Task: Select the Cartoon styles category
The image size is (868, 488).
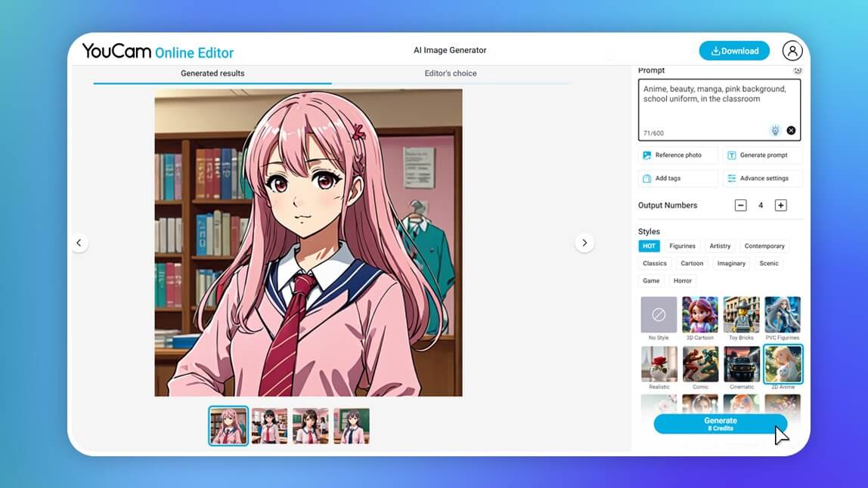Action: 691,264
